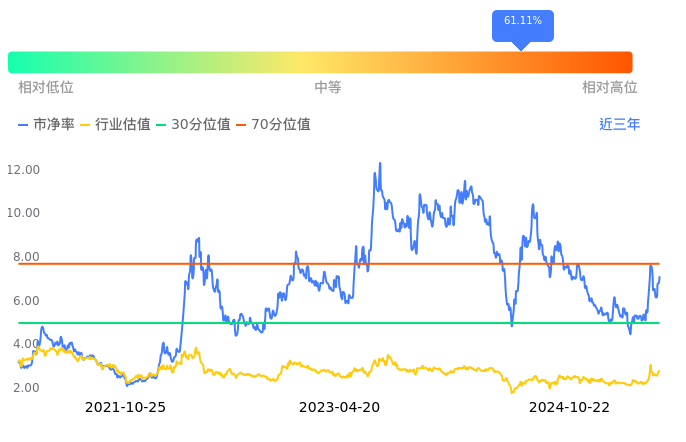Click the 10.00 y-axis label
The width and height of the screenshot is (686, 442).
point(23,213)
